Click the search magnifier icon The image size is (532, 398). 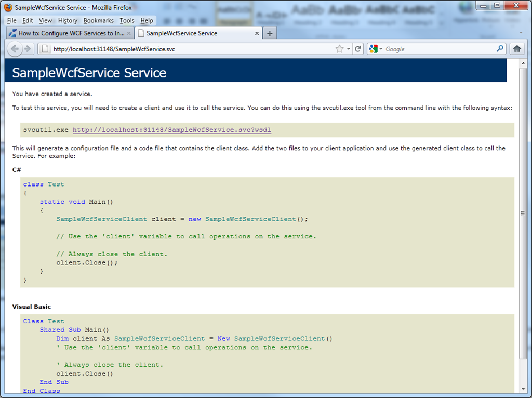click(500, 49)
